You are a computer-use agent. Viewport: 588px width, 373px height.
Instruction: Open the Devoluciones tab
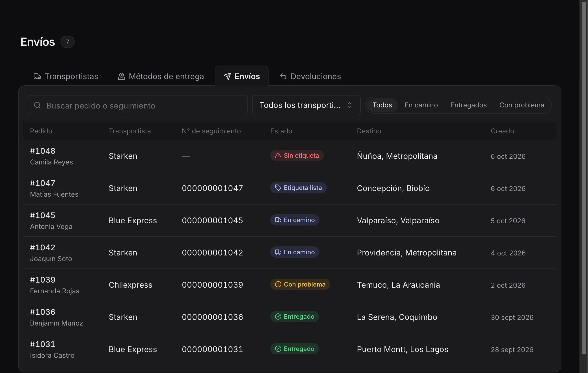pos(310,76)
